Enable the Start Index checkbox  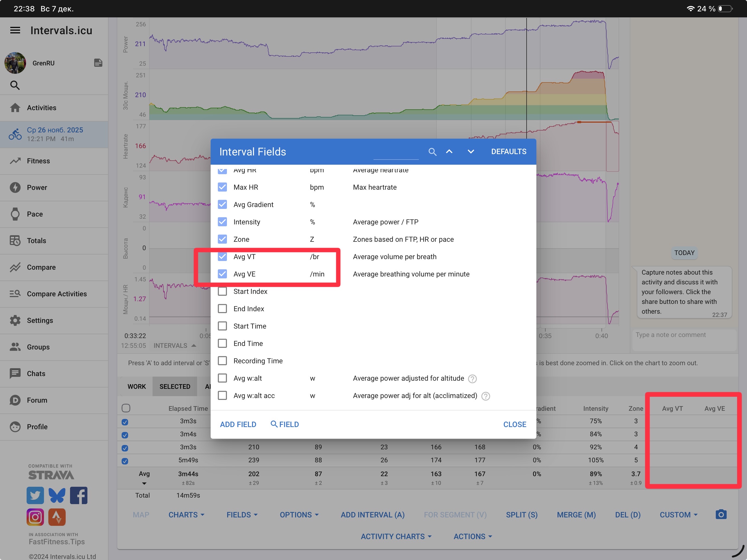(222, 291)
